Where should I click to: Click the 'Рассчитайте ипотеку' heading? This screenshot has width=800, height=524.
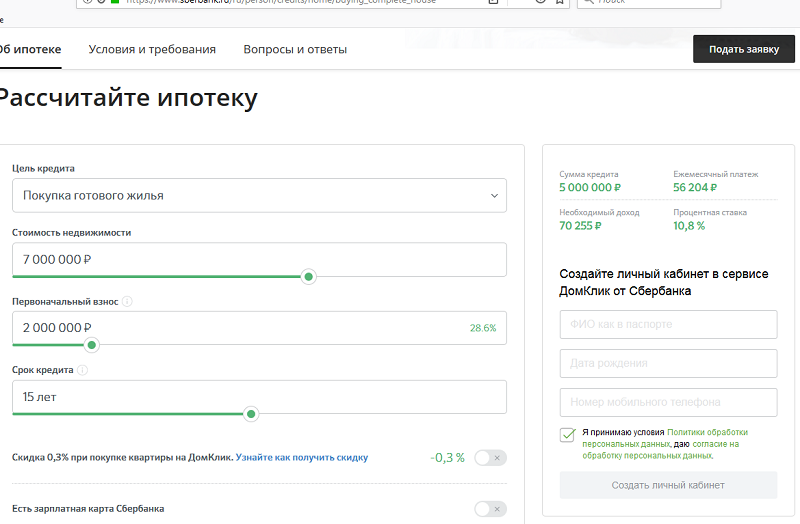pos(129,97)
